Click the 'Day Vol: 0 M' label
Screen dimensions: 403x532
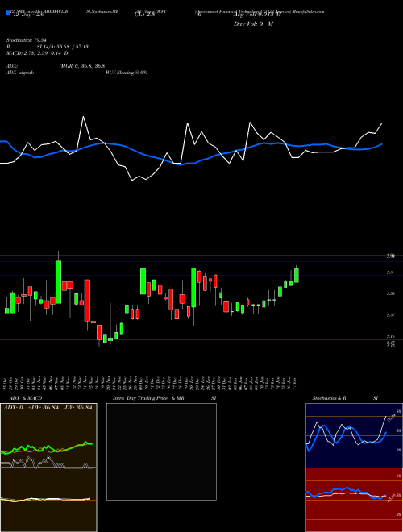click(253, 24)
